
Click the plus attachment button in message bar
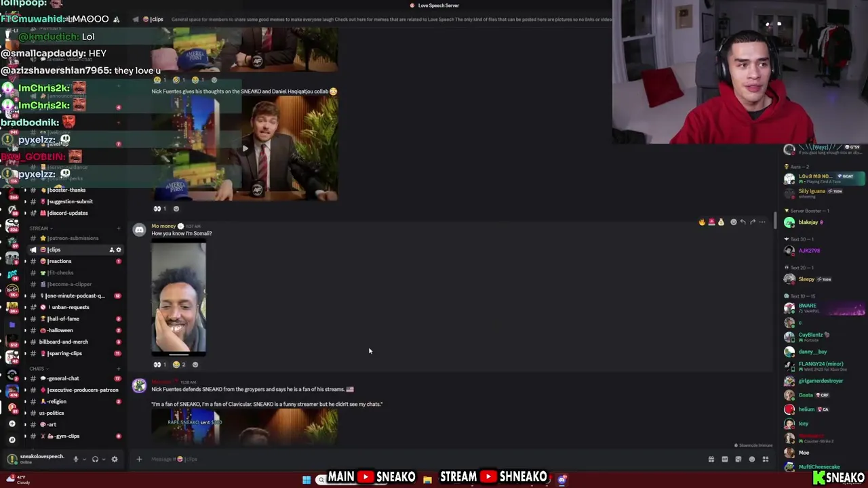[139, 459]
